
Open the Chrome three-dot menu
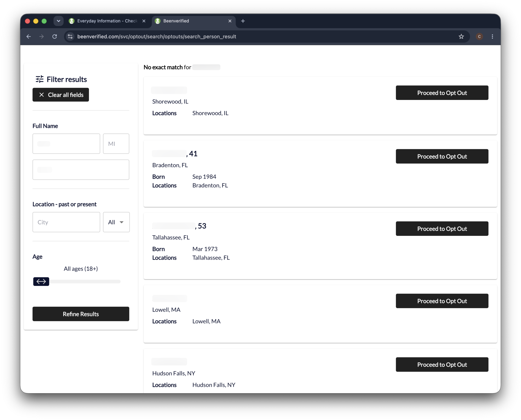(492, 37)
